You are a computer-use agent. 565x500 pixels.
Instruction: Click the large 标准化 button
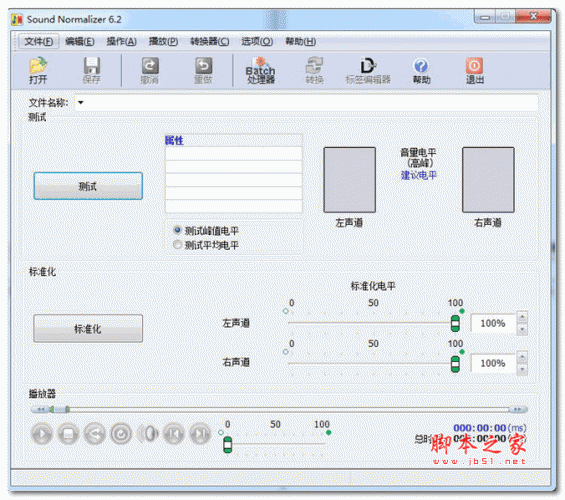tap(88, 329)
